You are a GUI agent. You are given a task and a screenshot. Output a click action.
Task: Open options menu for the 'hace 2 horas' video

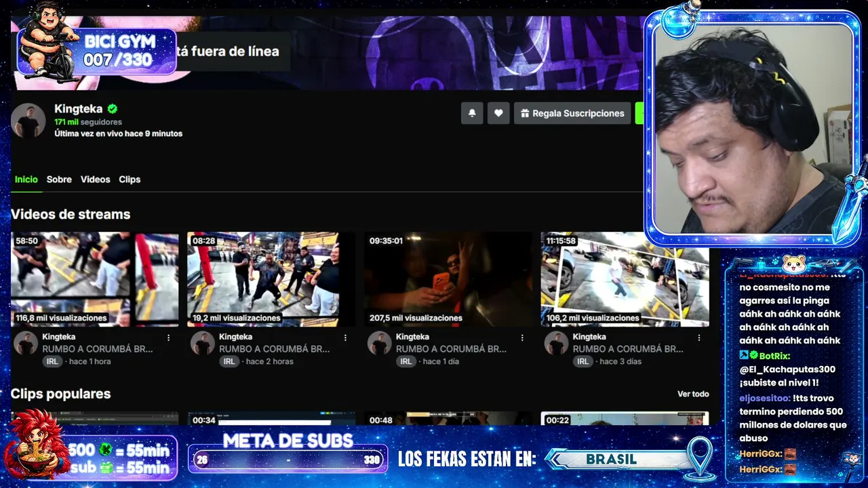coord(345,338)
